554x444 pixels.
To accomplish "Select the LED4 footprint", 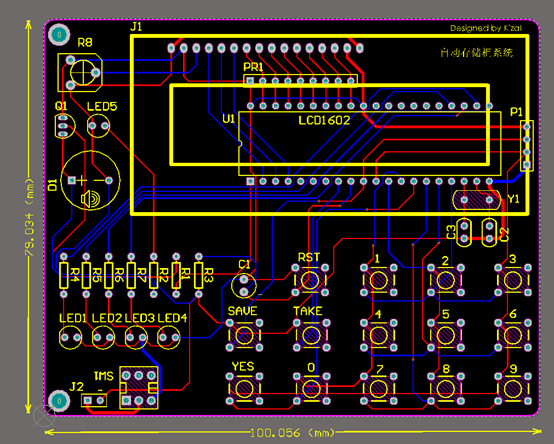I will (169, 338).
